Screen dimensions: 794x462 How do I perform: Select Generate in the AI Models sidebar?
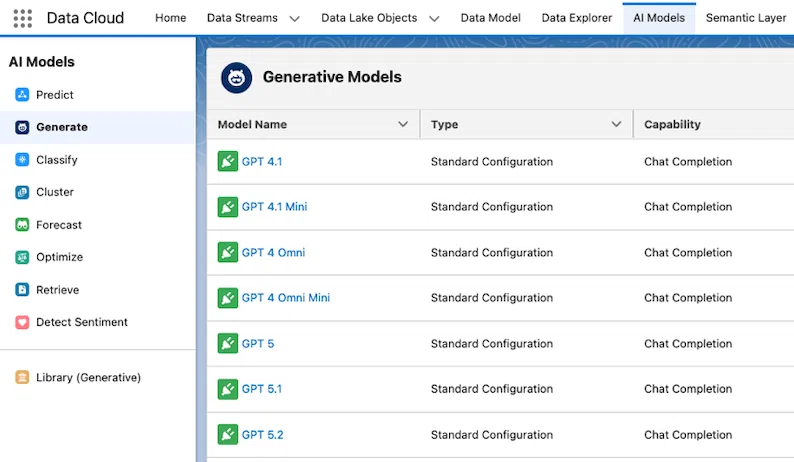coord(97,127)
